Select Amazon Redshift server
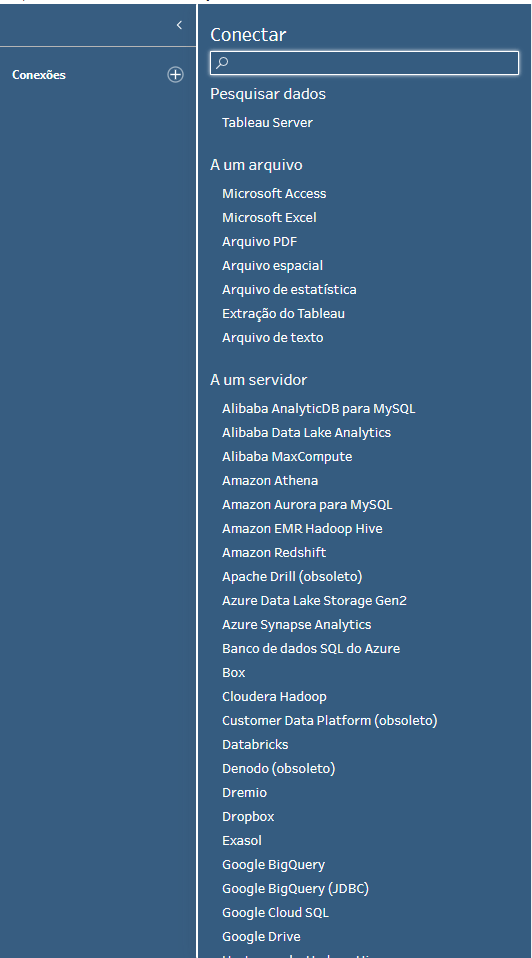 point(274,552)
